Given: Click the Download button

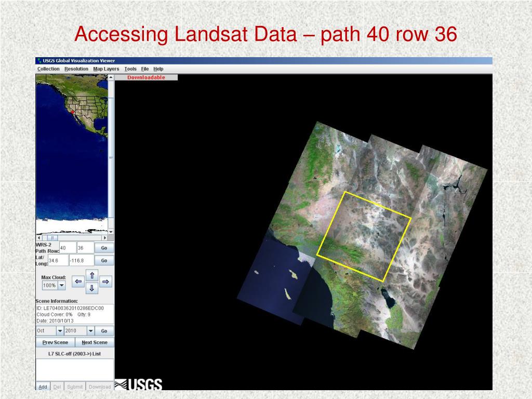Looking at the screenshot, I should (100, 387).
